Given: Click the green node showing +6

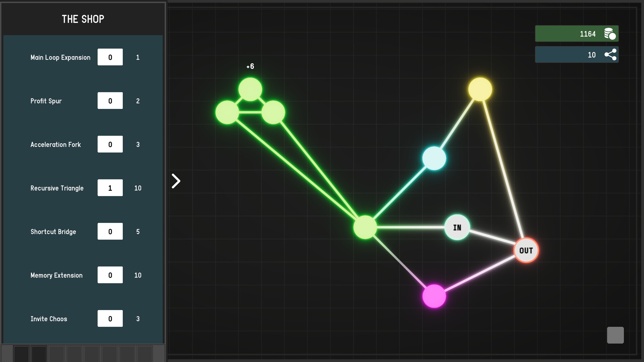Looking at the screenshot, I should tap(250, 89).
